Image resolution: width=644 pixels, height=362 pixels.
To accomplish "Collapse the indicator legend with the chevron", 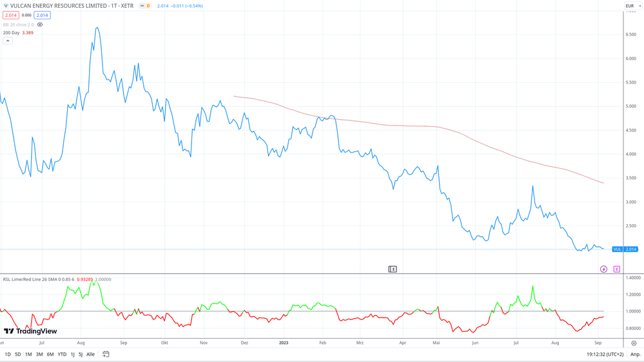I will click(8, 41).
